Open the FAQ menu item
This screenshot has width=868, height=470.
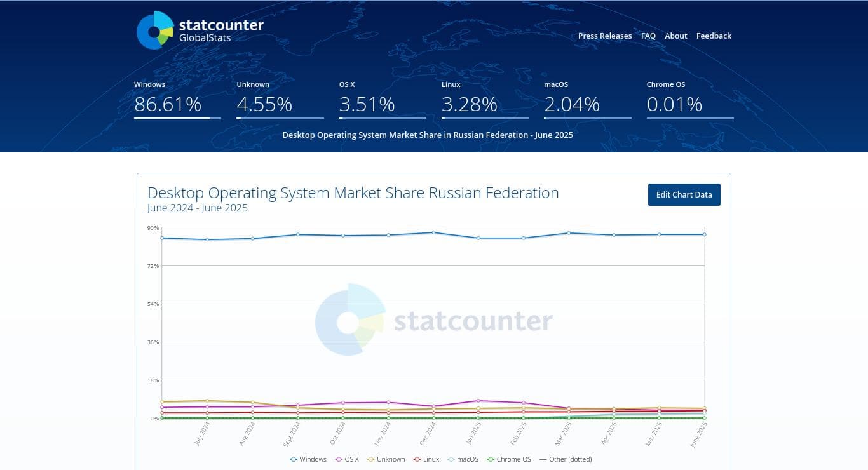click(x=648, y=36)
